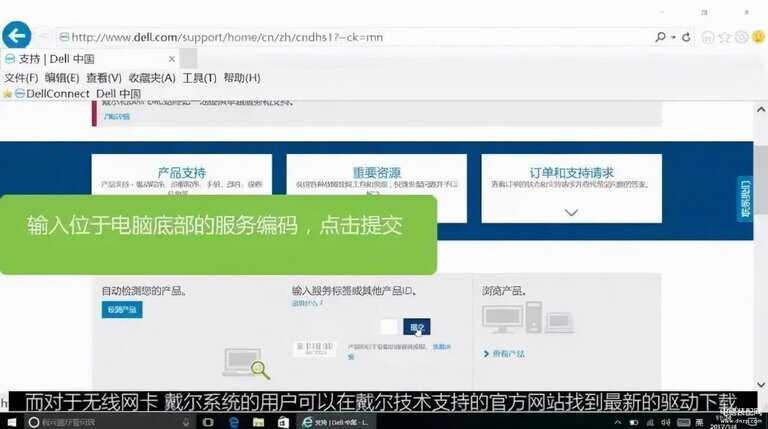The image size is (768, 429).
Task: Click the address bar URL field
Action: pyautogui.click(x=355, y=37)
